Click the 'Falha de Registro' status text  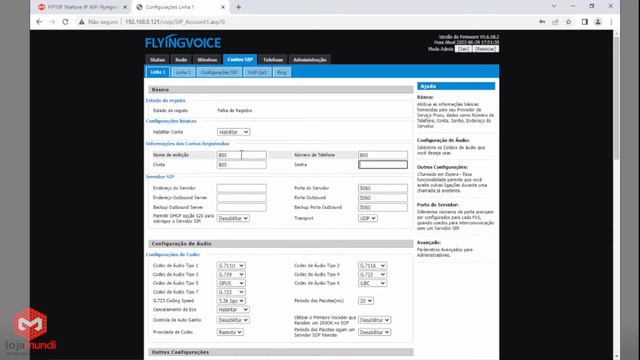234,111
